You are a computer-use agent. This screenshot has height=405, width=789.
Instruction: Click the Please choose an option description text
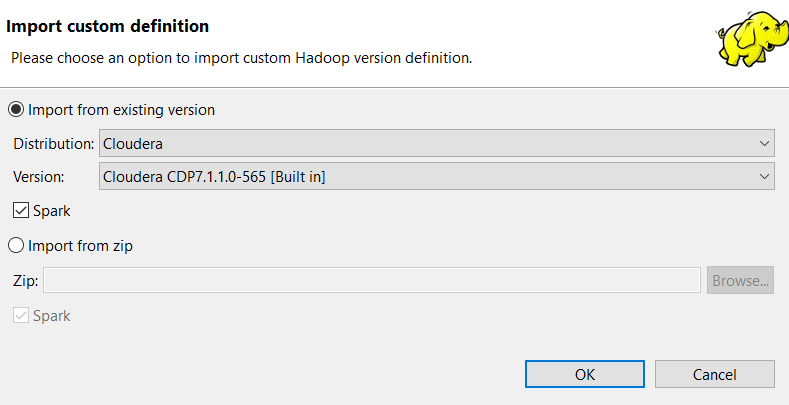point(241,58)
